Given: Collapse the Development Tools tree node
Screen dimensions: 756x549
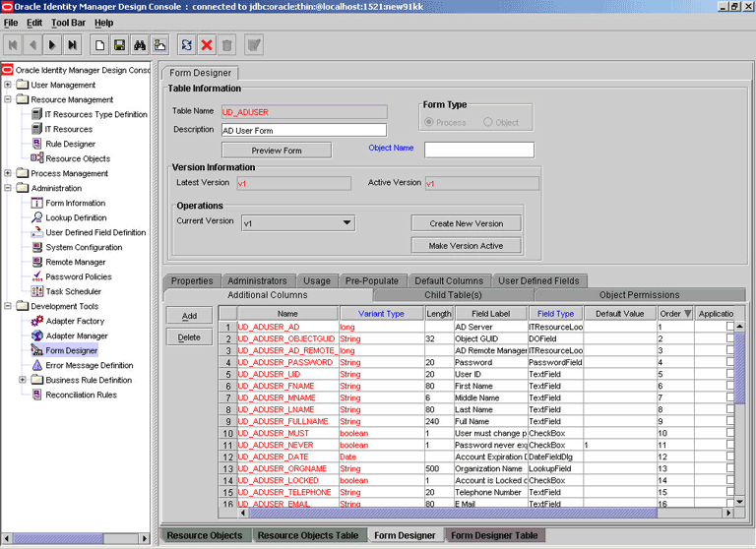Looking at the screenshot, I should tap(8, 306).
